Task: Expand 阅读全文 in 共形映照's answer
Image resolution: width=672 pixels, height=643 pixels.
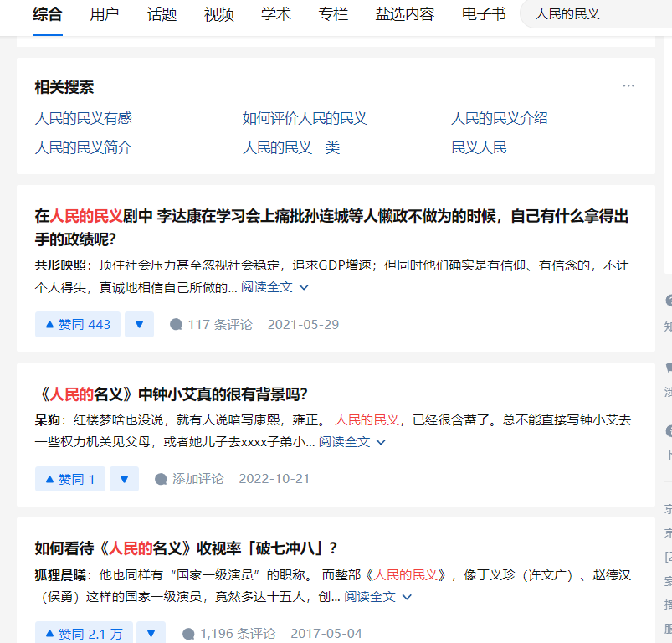Action: point(274,287)
